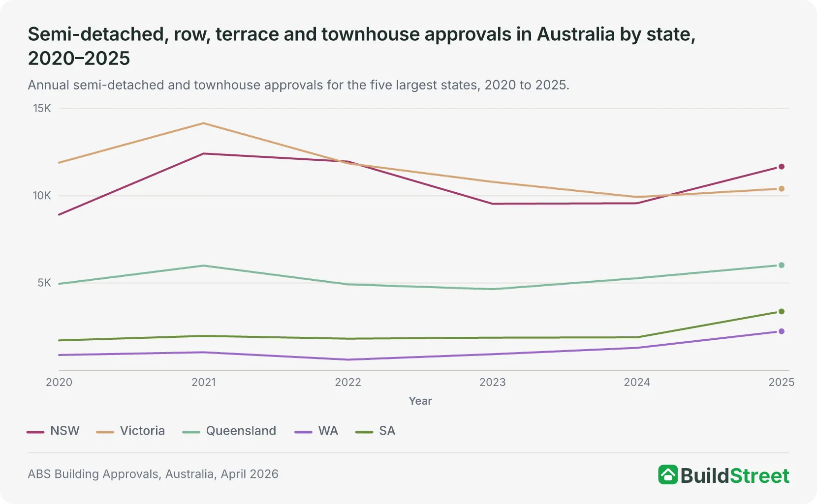
Task: Click the NSW maroon legend swatch
Action: click(35, 432)
